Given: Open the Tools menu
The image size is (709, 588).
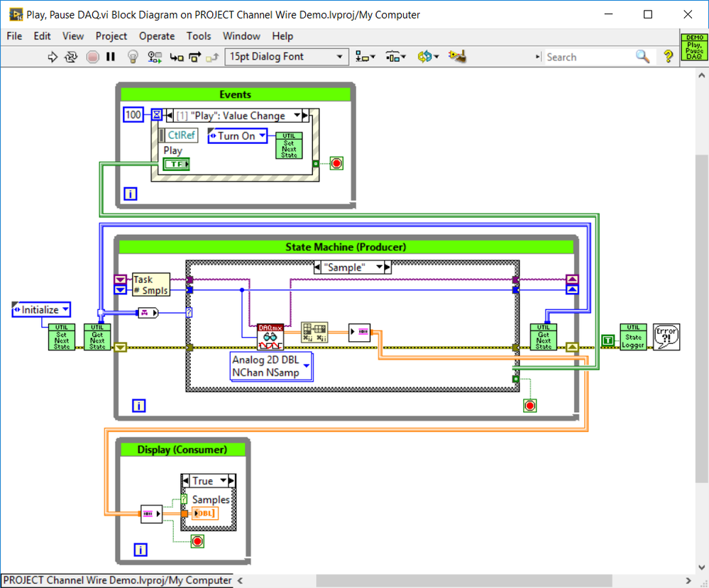Looking at the screenshot, I should coord(199,36).
